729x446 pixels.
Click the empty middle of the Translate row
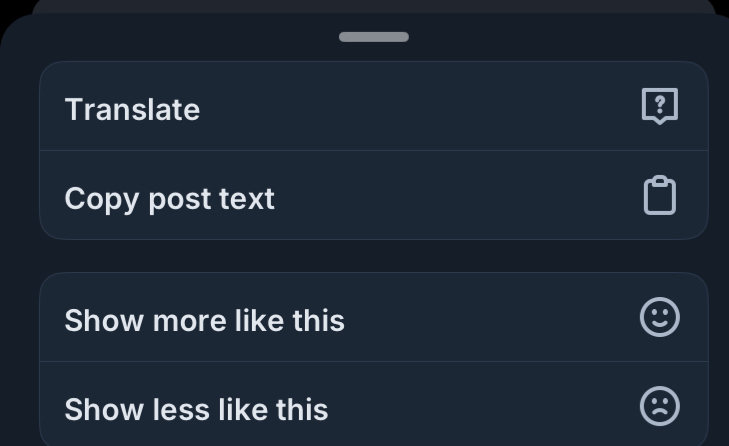click(x=420, y=107)
